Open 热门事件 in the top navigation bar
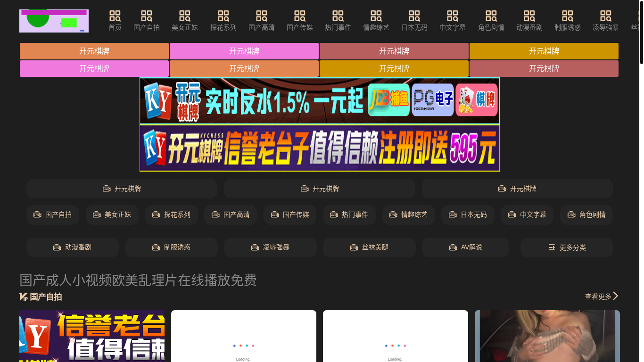Image resolution: width=644 pixels, height=362 pixels. click(338, 21)
